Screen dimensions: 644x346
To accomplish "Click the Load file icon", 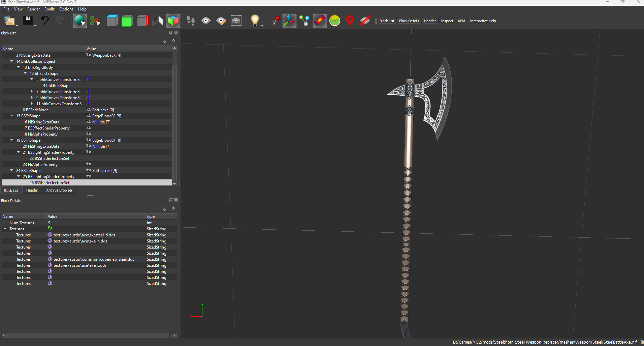I will point(9,21).
